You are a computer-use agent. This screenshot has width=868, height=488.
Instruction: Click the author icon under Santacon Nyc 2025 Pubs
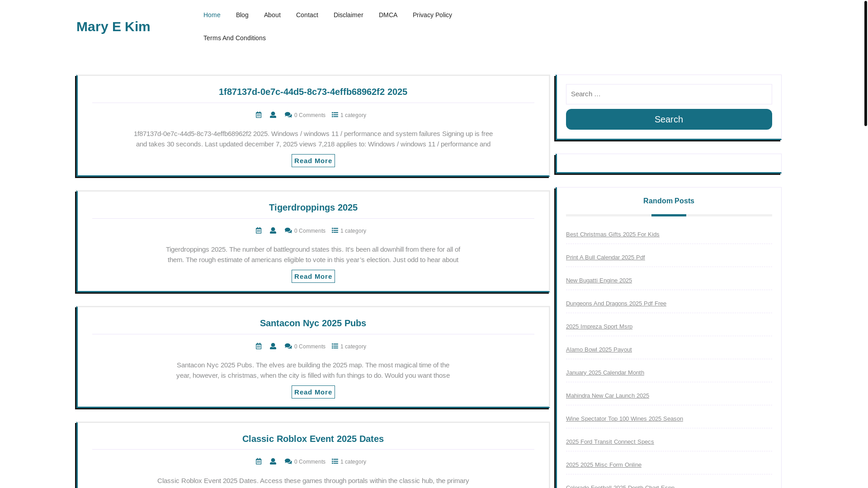tap(273, 346)
